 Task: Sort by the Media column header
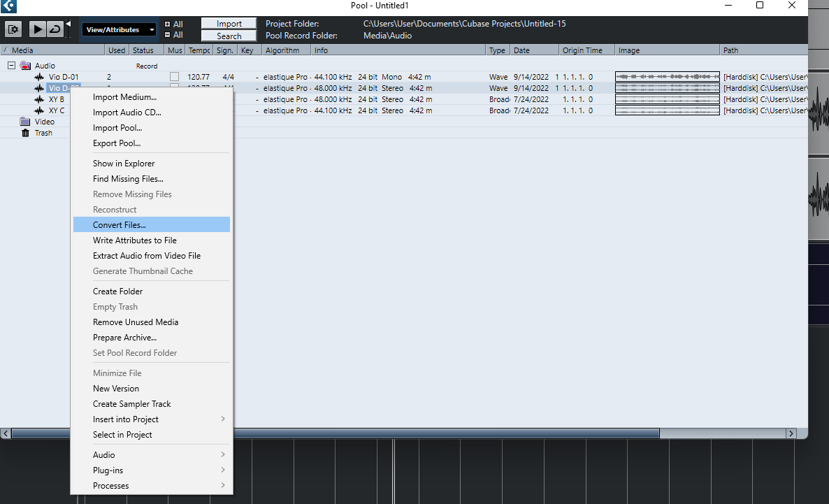click(x=53, y=50)
